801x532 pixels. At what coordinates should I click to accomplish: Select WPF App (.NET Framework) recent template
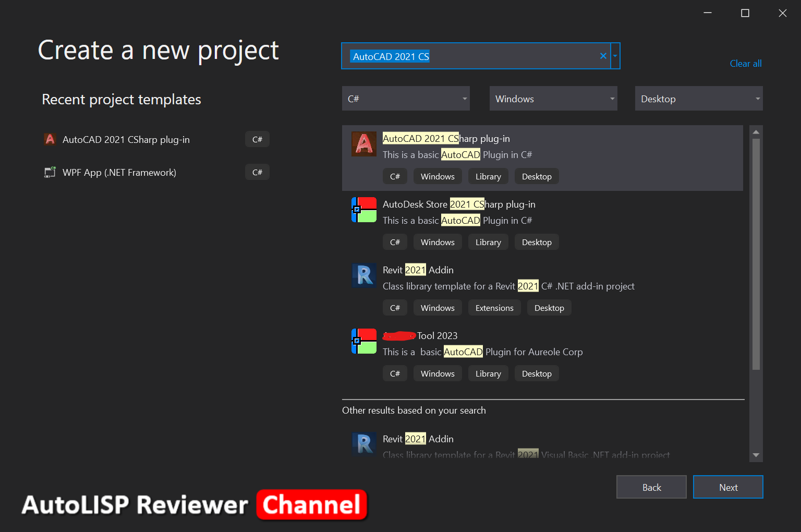point(156,172)
